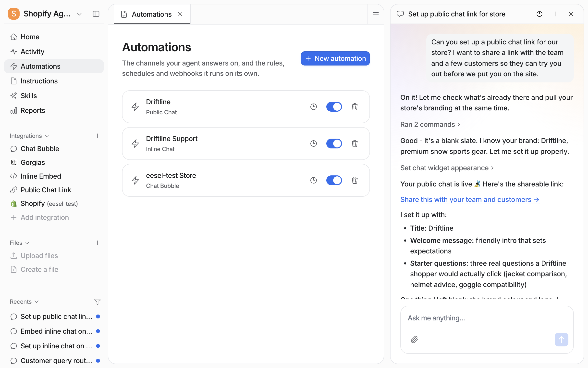This screenshot has width=588, height=368.
Task: Disable the Driftline Public Chat toggle
Action: pos(334,107)
